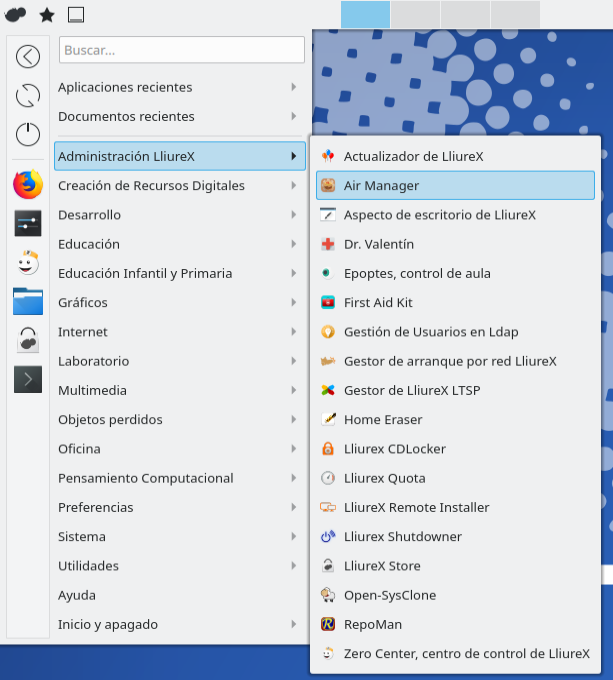Click the Epoptes control de aula icon

326,273
